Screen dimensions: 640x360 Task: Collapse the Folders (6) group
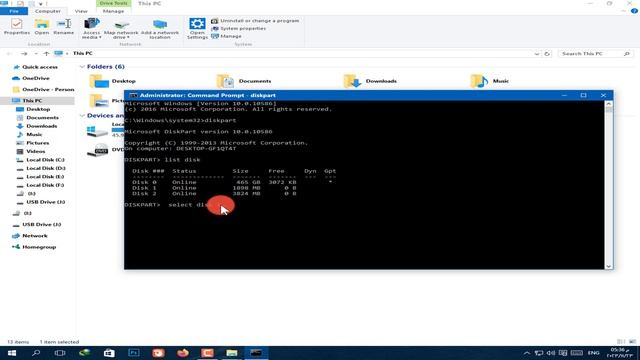tap(82, 67)
